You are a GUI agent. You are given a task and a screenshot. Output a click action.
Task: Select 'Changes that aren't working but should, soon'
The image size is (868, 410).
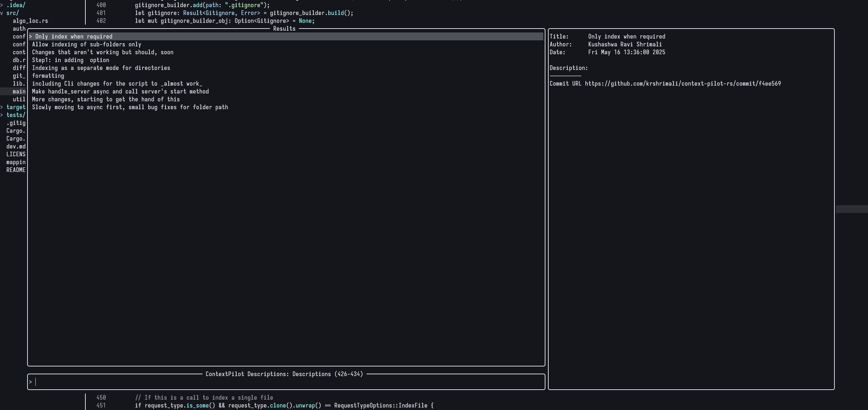103,52
